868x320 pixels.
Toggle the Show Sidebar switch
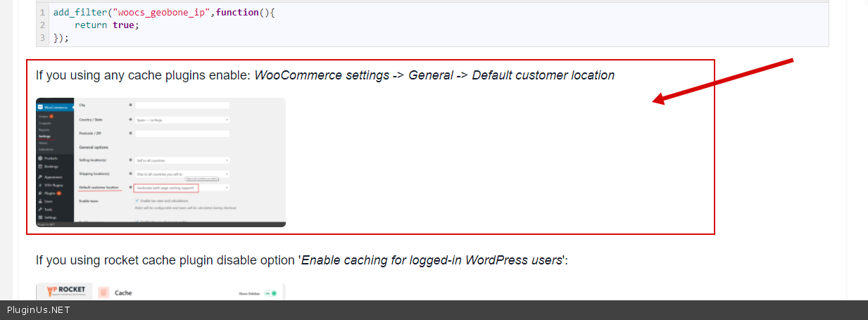tap(271, 293)
